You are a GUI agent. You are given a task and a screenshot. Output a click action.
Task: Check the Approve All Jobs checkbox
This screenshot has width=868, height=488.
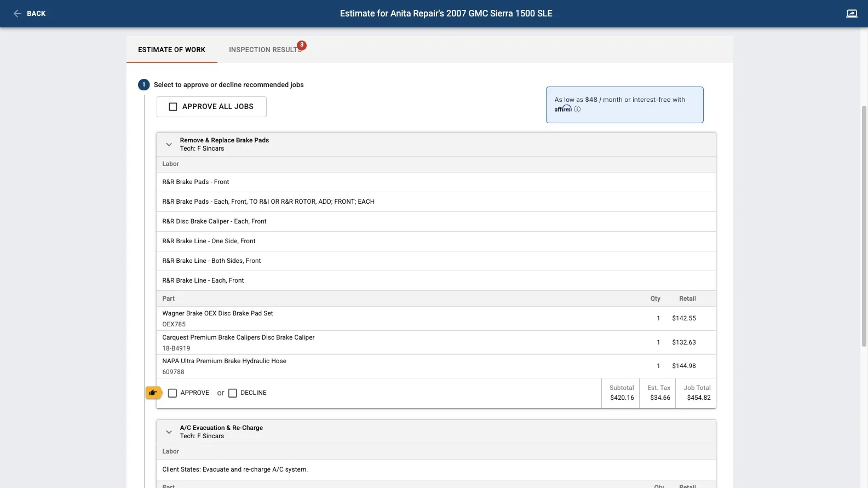point(173,107)
